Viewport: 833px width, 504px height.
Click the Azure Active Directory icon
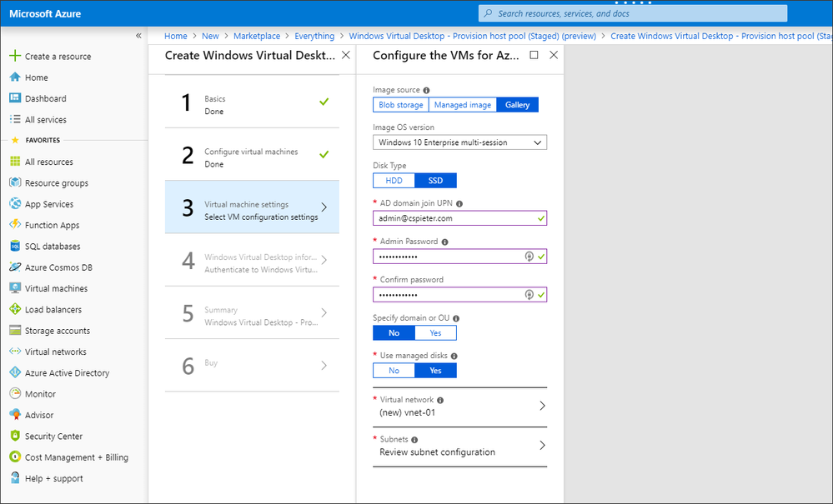pos(15,372)
